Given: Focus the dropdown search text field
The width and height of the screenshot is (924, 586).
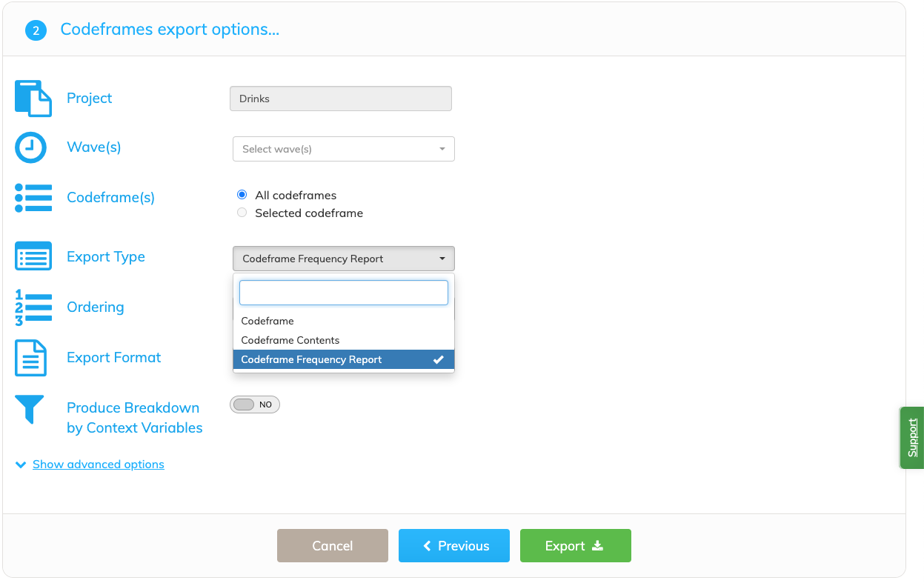Looking at the screenshot, I should (x=344, y=293).
